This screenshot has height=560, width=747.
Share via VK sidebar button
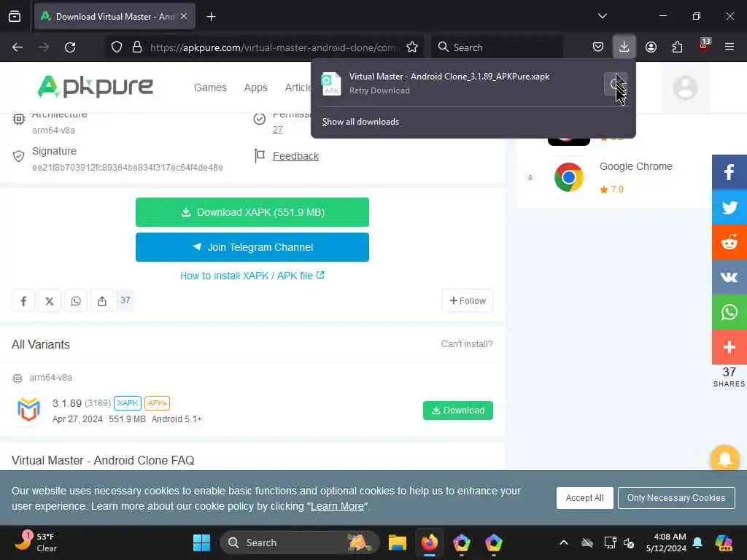click(x=729, y=277)
